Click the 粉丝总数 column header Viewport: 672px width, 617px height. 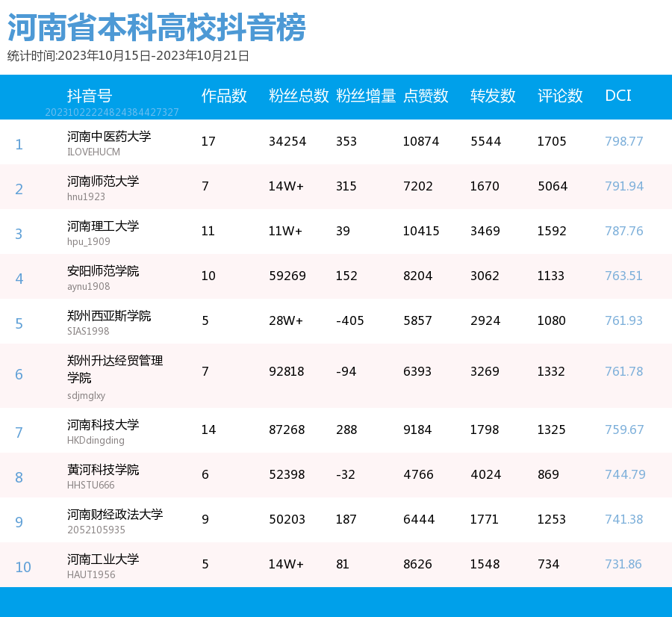click(x=299, y=96)
